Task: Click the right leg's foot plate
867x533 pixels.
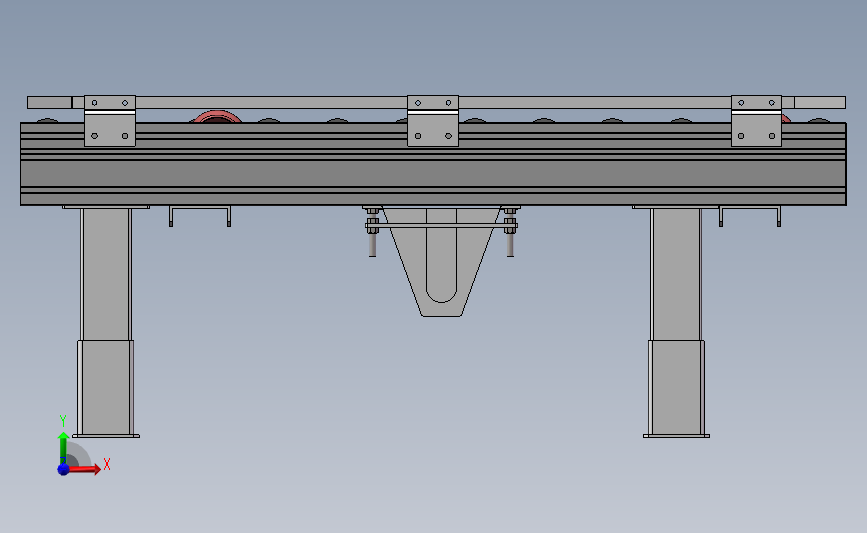Action: click(676, 436)
